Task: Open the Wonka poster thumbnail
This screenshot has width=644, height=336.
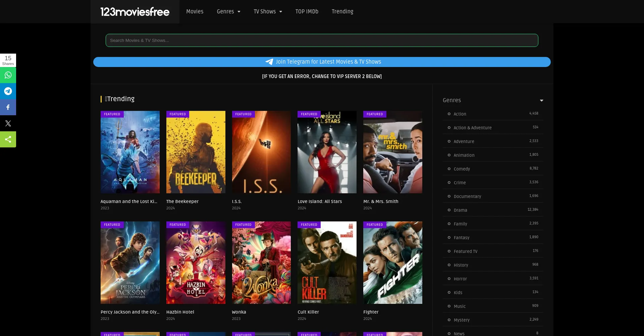Action: tap(261, 263)
